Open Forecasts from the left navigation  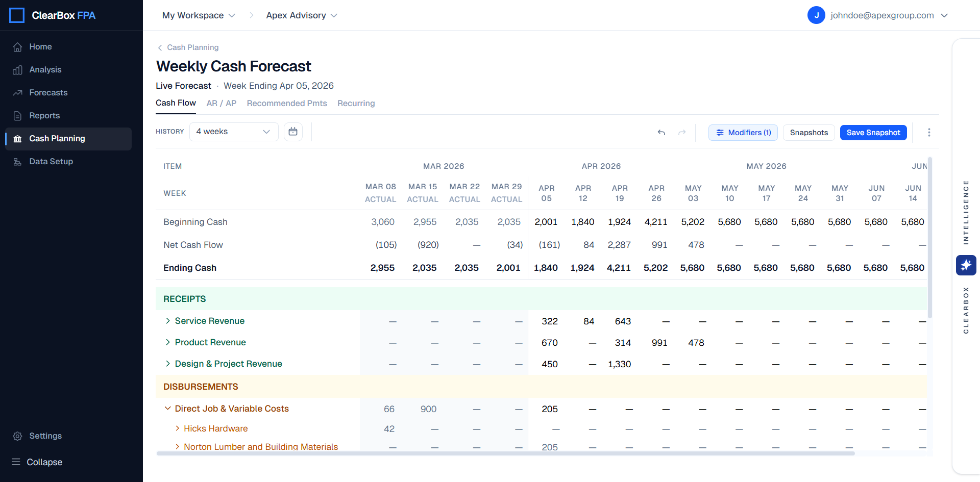tap(17, 92)
